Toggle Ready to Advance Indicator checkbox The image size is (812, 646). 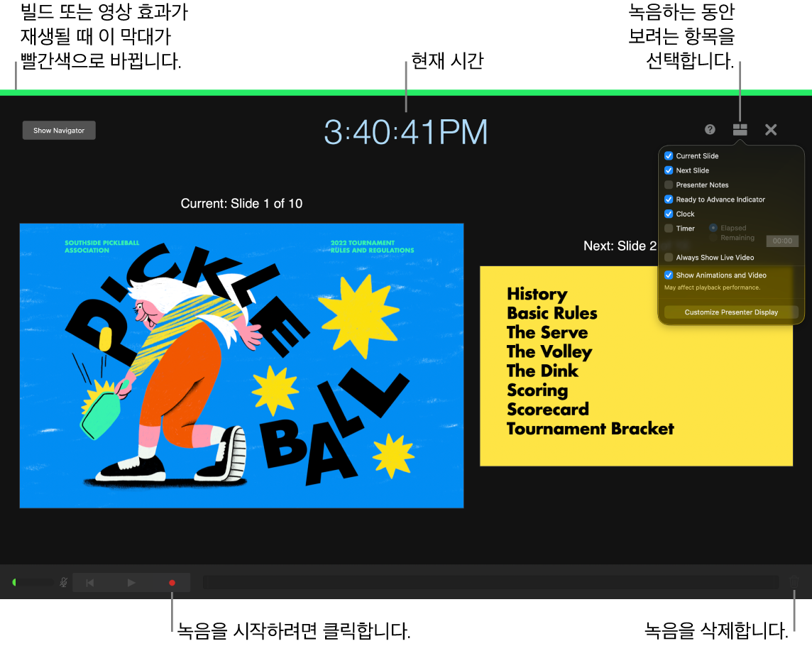(x=669, y=199)
